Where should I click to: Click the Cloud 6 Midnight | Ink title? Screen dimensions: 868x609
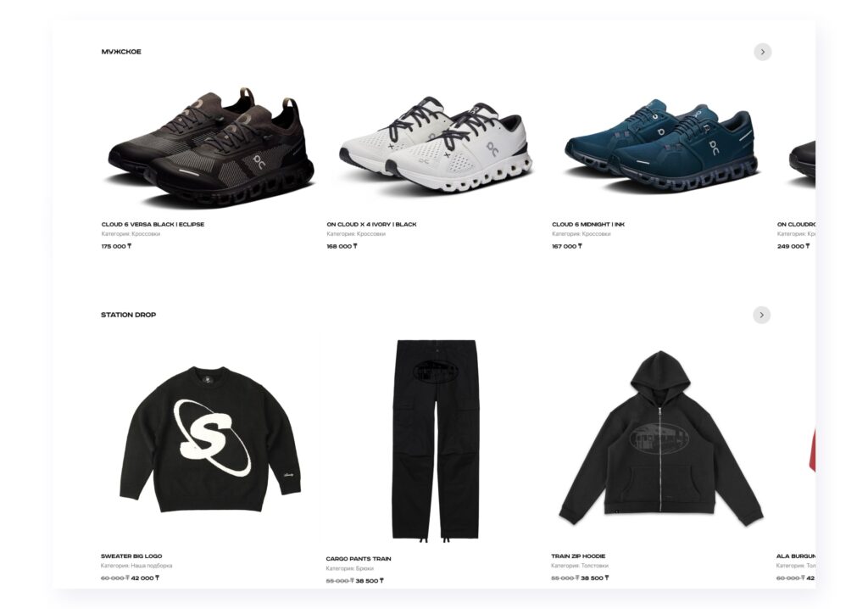tap(588, 225)
